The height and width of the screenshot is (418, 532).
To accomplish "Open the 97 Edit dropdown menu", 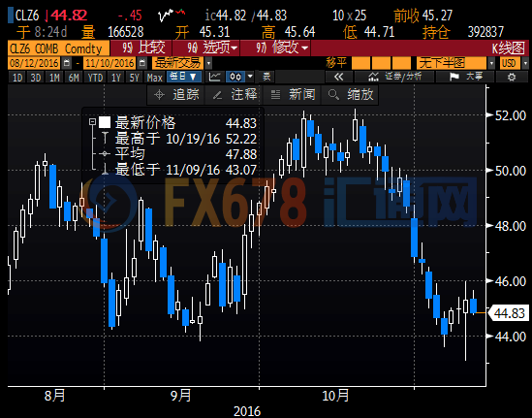I will click(x=275, y=48).
